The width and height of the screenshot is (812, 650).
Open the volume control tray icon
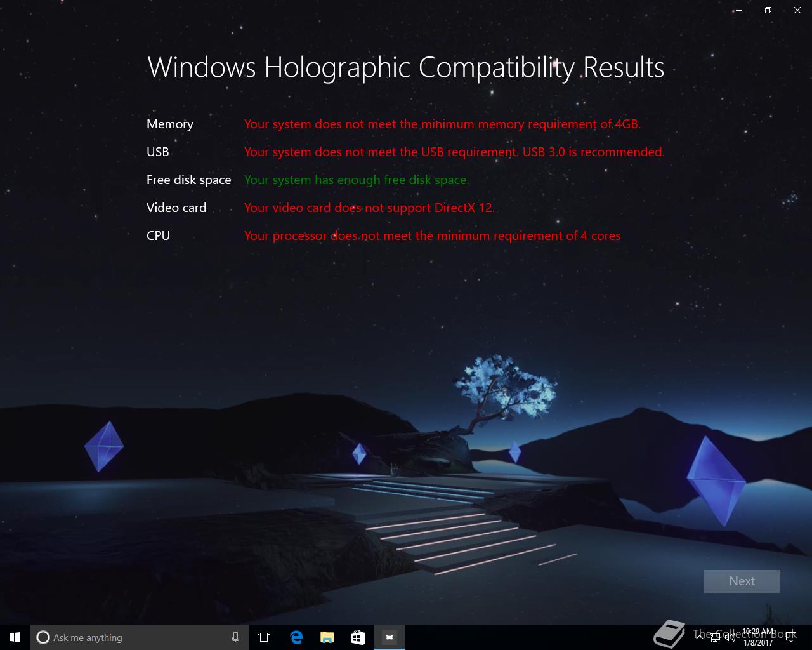click(730, 637)
